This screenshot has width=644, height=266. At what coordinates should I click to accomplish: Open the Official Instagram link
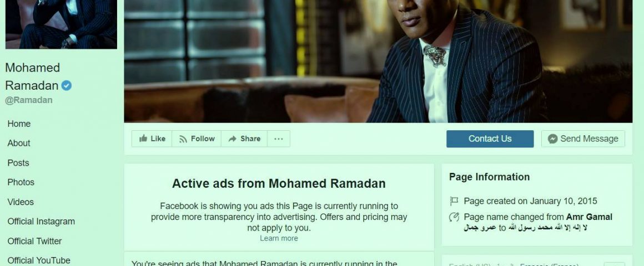point(41,221)
